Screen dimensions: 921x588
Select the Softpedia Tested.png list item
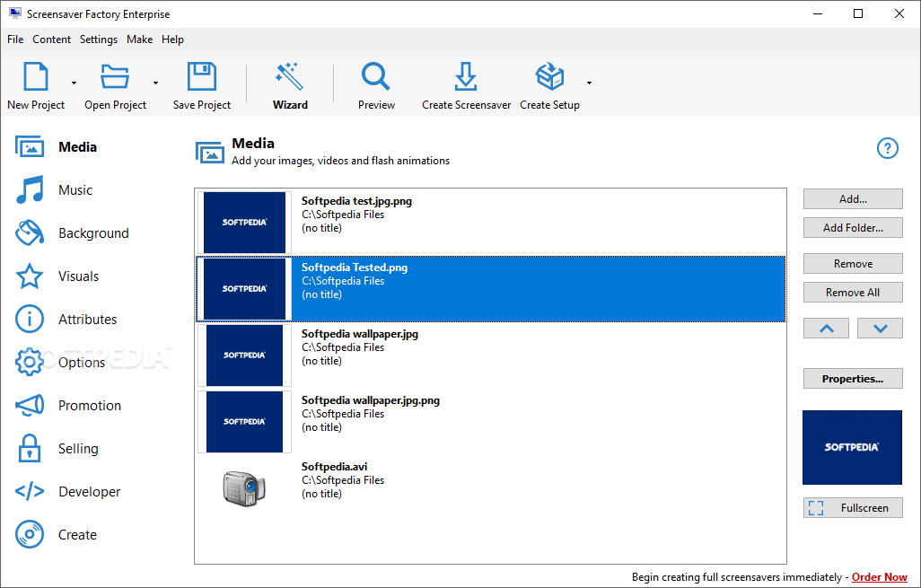tap(491, 289)
